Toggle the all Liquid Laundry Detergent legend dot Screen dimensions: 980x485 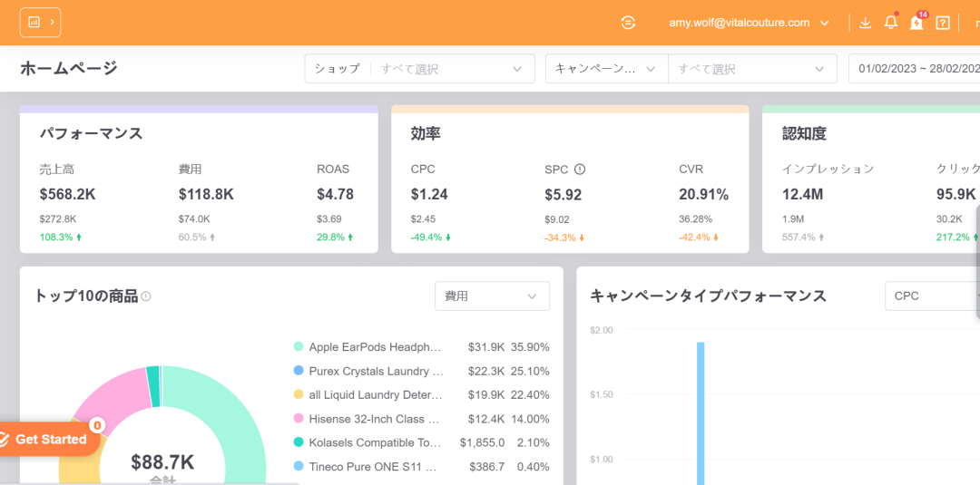299,394
